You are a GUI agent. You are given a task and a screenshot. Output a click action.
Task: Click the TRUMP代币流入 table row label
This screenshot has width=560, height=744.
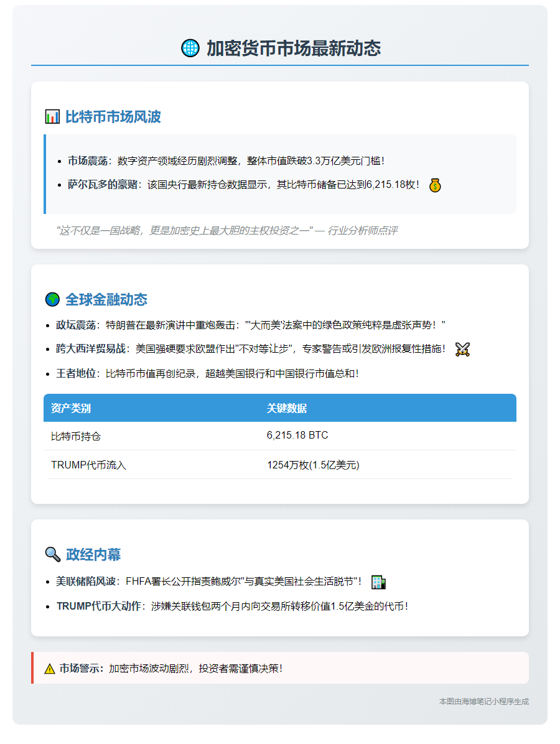pyautogui.click(x=88, y=465)
